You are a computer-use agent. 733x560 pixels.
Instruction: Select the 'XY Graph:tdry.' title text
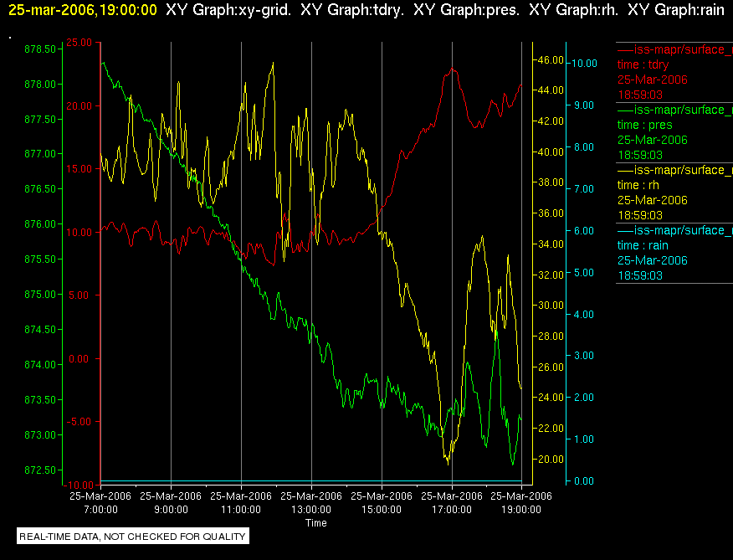352,10
